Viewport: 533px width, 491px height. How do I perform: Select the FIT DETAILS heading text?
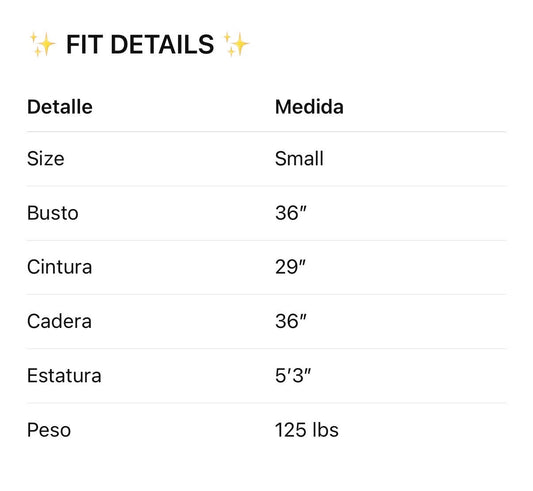click(x=140, y=45)
